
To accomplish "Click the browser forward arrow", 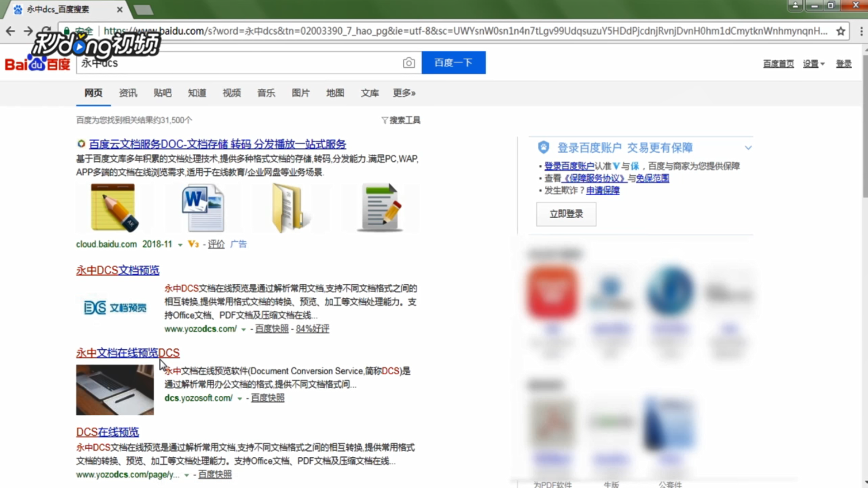I will tap(28, 31).
